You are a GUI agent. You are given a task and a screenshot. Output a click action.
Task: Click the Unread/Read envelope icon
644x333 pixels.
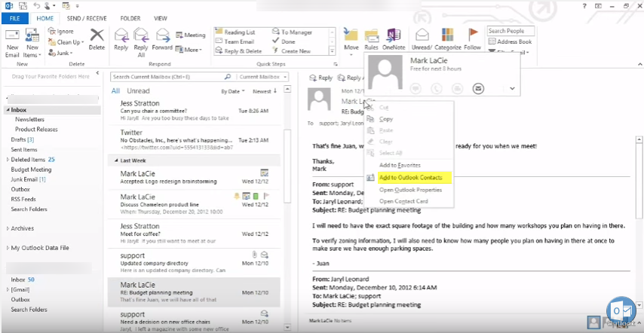[422, 35]
